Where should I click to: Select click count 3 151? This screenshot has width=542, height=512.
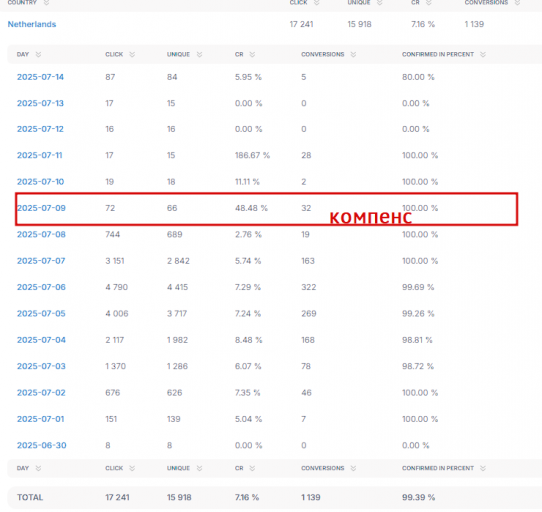[115, 261]
